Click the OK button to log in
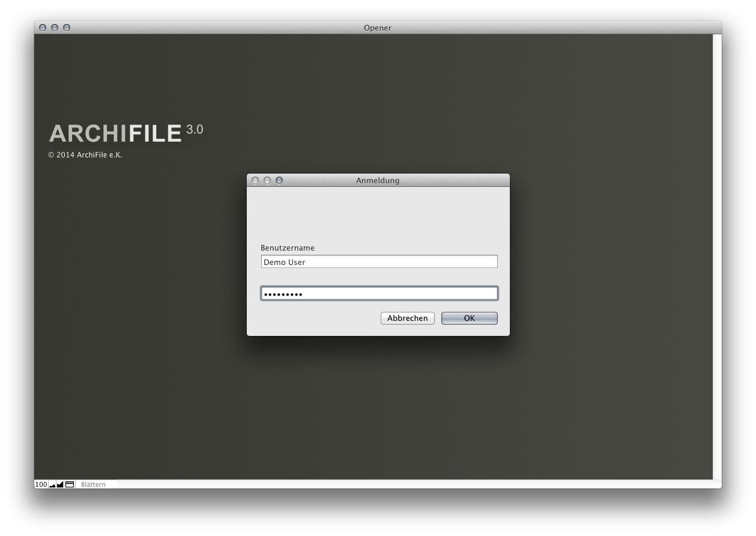Viewport: 756px width, 536px height. tap(469, 318)
